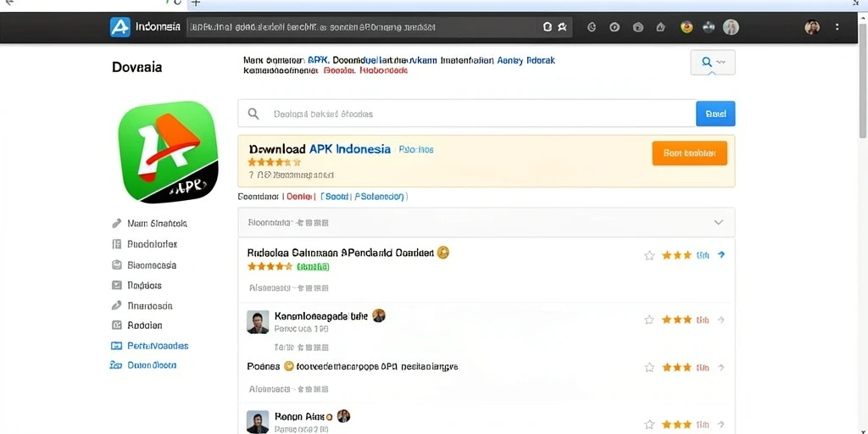Click the list icon beside 'Buodolorfex'
This screenshot has height=434, width=868.
tap(116, 244)
